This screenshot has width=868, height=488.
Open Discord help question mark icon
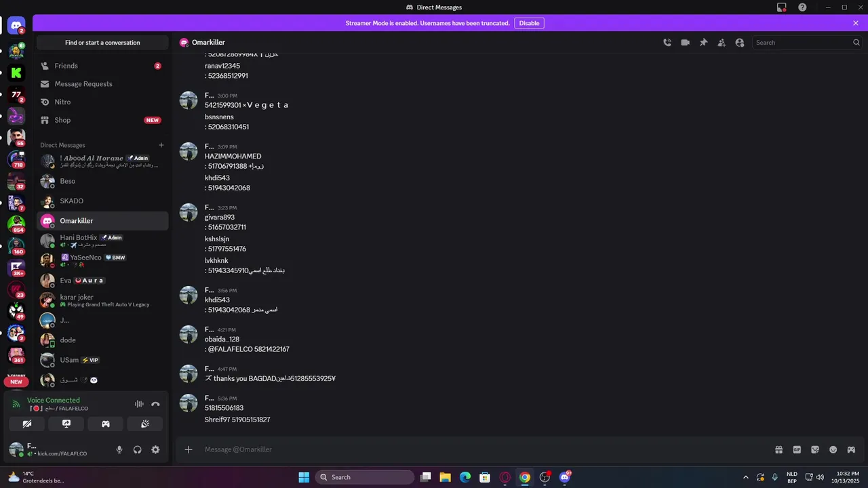pyautogui.click(x=803, y=7)
